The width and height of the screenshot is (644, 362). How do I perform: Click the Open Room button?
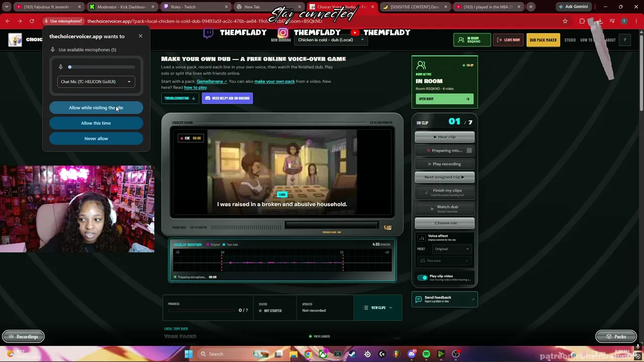tap(444, 99)
